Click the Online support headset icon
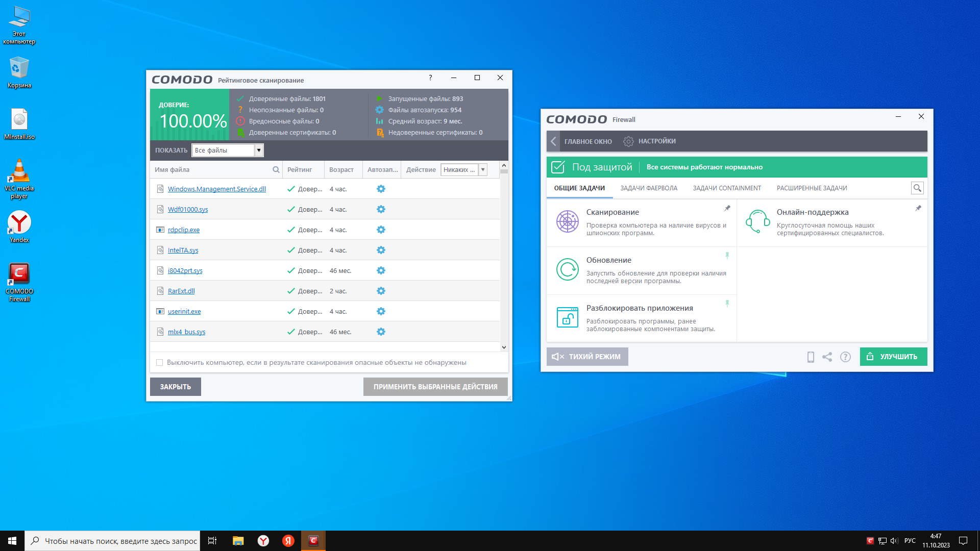This screenshot has width=980, height=551. point(757,221)
